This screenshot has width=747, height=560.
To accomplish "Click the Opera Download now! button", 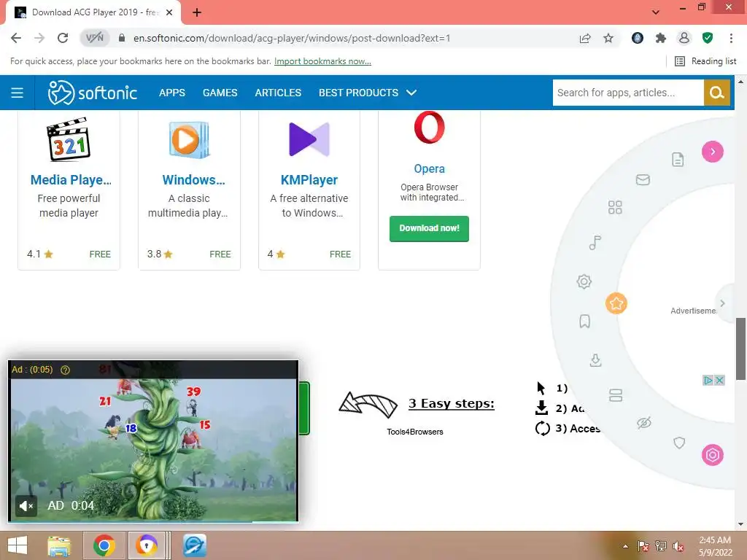I will click(x=429, y=228).
